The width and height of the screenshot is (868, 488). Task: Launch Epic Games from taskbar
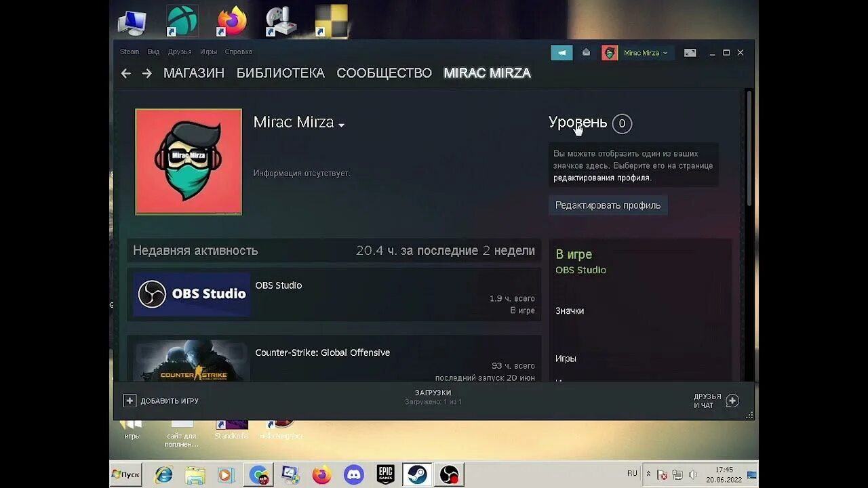coord(385,474)
